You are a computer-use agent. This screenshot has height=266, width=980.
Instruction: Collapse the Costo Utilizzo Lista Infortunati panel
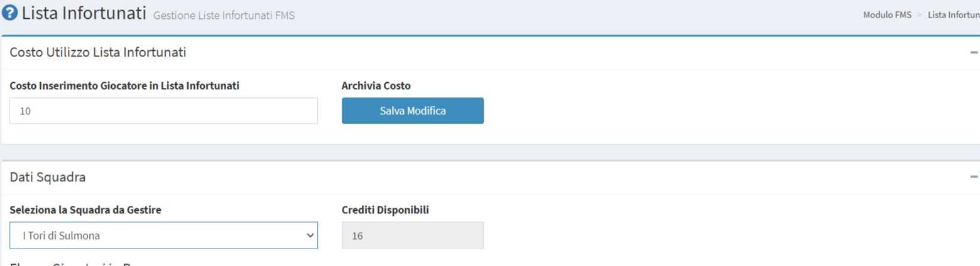click(x=974, y=53)
